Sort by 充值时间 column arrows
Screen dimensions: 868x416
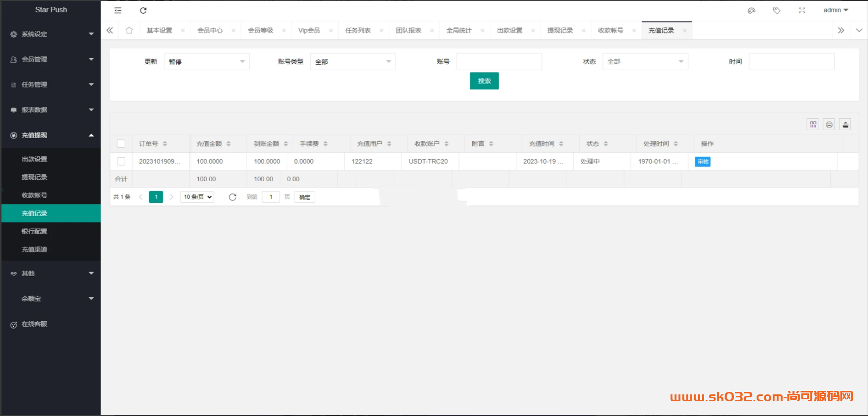[x=561, y=144]
